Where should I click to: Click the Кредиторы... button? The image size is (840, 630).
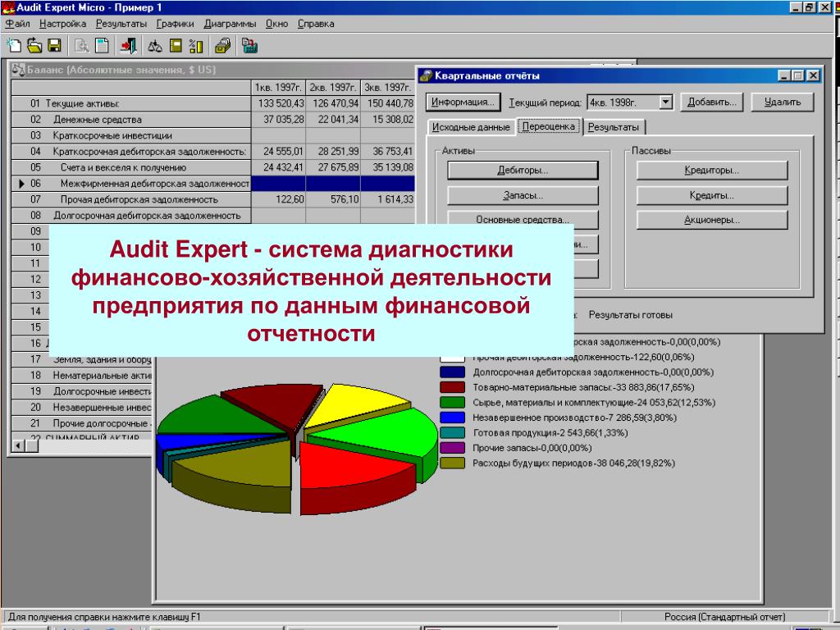point(712,171)
